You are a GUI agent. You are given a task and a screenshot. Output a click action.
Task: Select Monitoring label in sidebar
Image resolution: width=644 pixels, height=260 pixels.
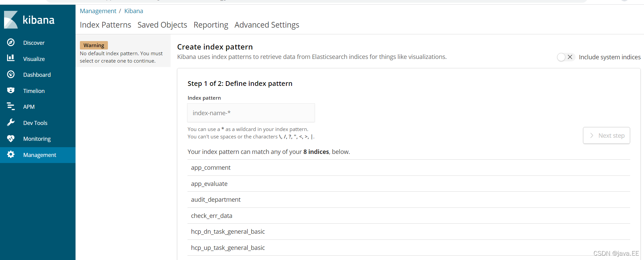coord(37,139)
